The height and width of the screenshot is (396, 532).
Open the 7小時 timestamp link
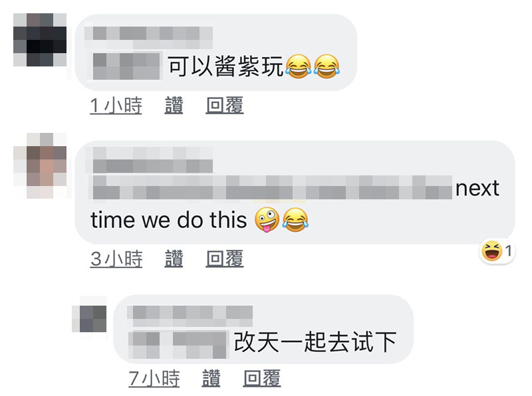(154, 378)
